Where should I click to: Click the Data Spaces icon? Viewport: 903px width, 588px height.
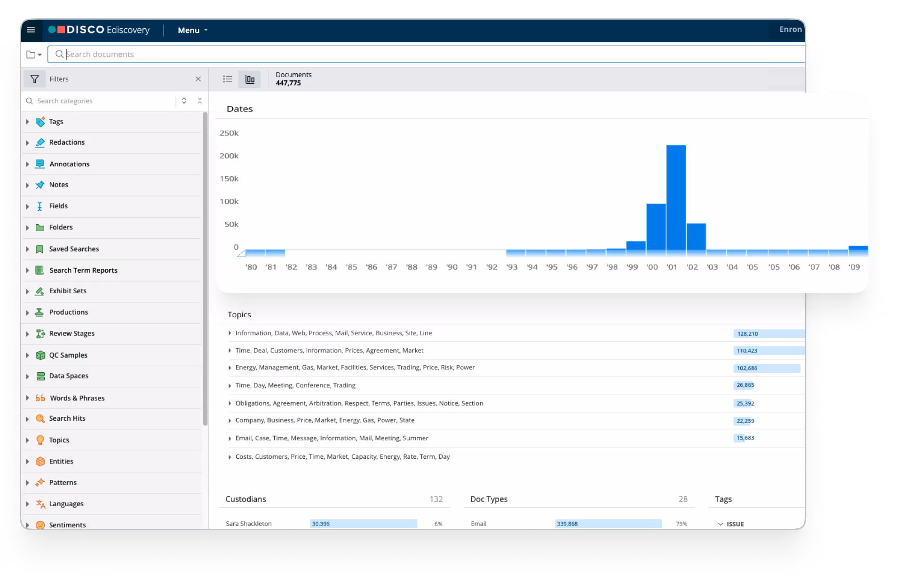pyautogui.click(x=40, y=376)
